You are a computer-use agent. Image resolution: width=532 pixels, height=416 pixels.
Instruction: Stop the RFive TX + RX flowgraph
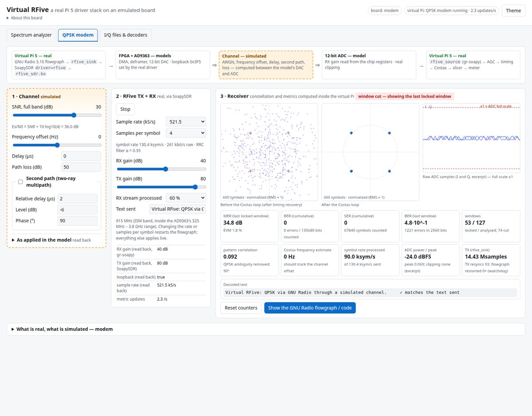point(125,109)
